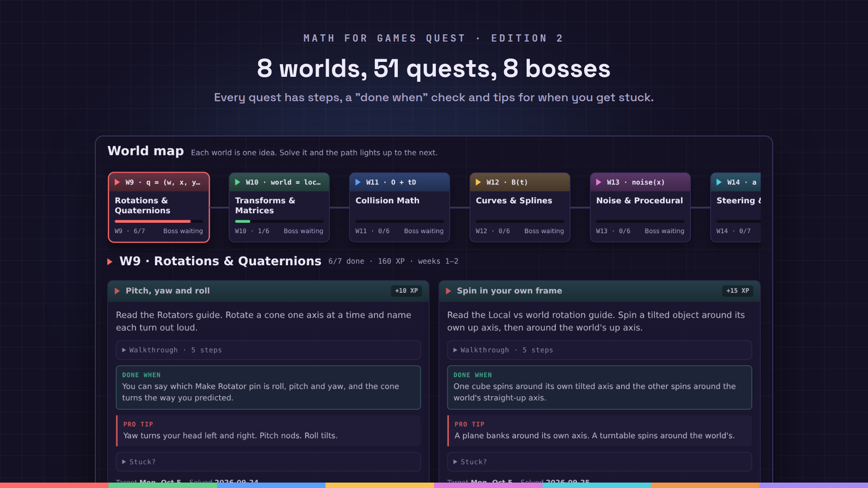This screenshot has height=488, width=868.
Task: Click the purple play icon on W13 card
Action: 598,182
